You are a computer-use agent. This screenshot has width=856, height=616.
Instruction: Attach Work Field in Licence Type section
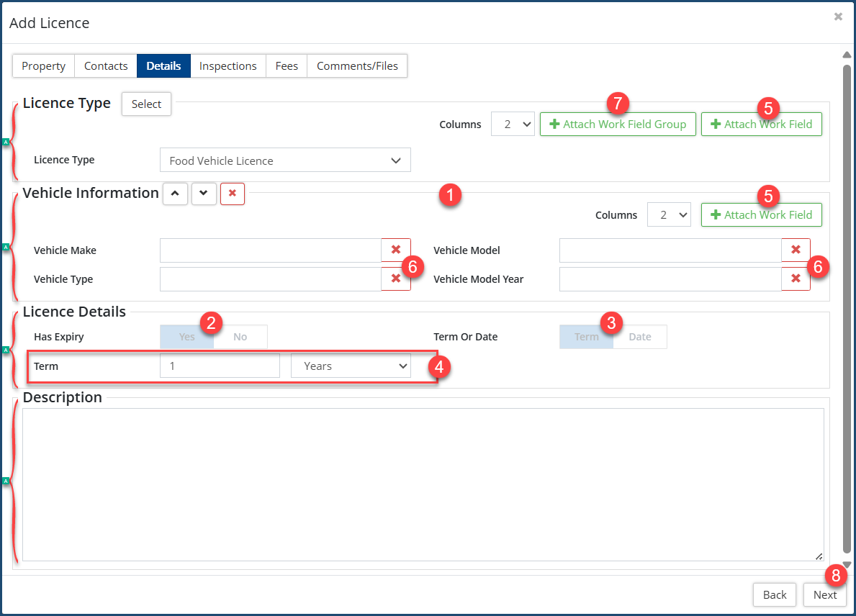[761, 124]
